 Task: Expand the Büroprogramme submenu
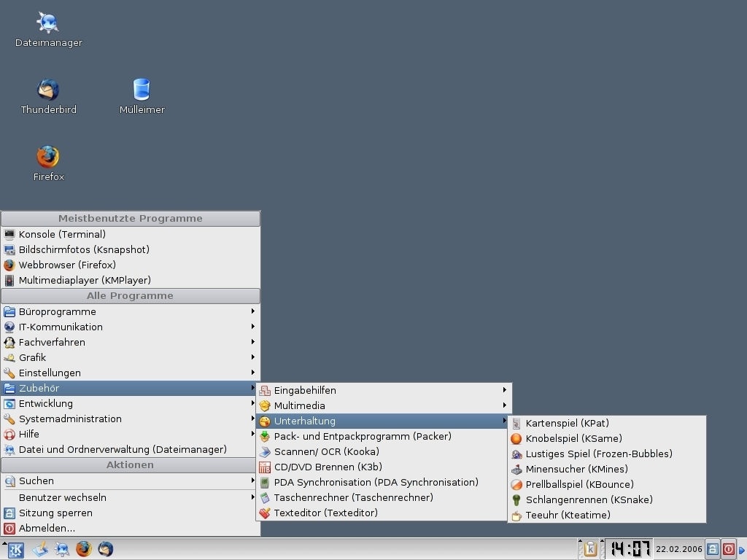pos(131,311)
